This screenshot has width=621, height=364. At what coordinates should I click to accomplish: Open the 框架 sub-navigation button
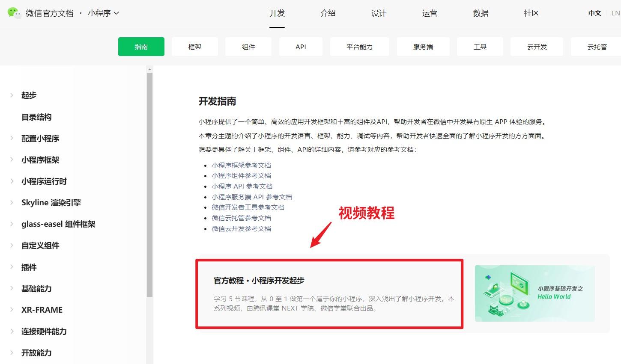click(x=195, y=47)
